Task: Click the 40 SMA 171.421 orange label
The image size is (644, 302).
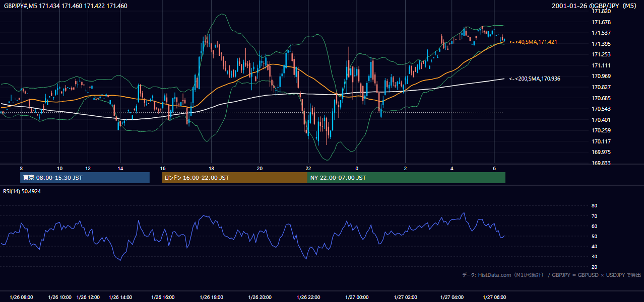Action: click(533, 42)
